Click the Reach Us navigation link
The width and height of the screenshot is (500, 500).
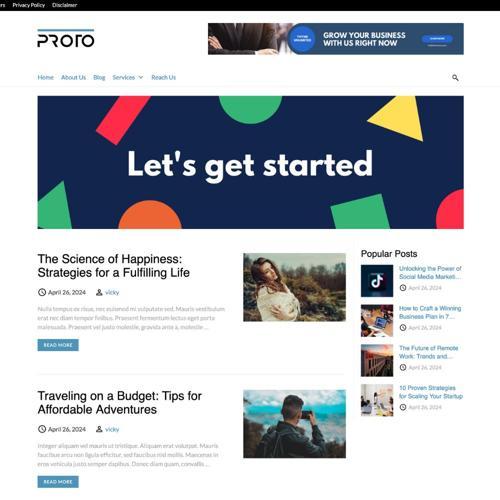coord(163,77)
